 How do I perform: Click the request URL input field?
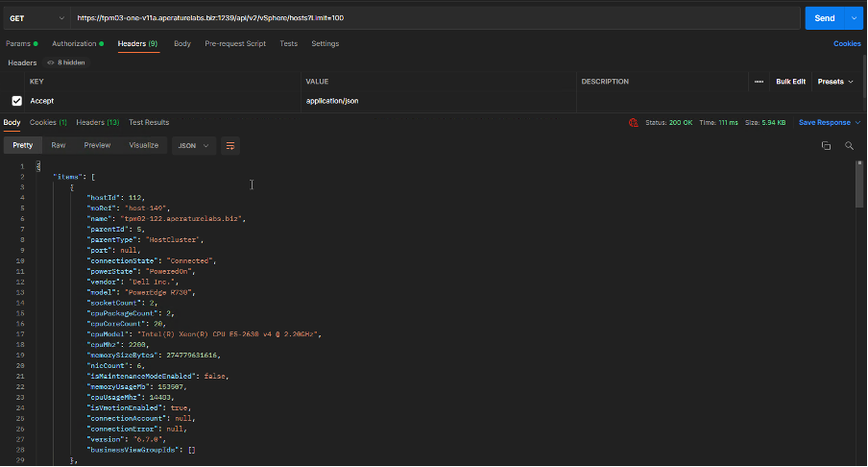(432, 18)
